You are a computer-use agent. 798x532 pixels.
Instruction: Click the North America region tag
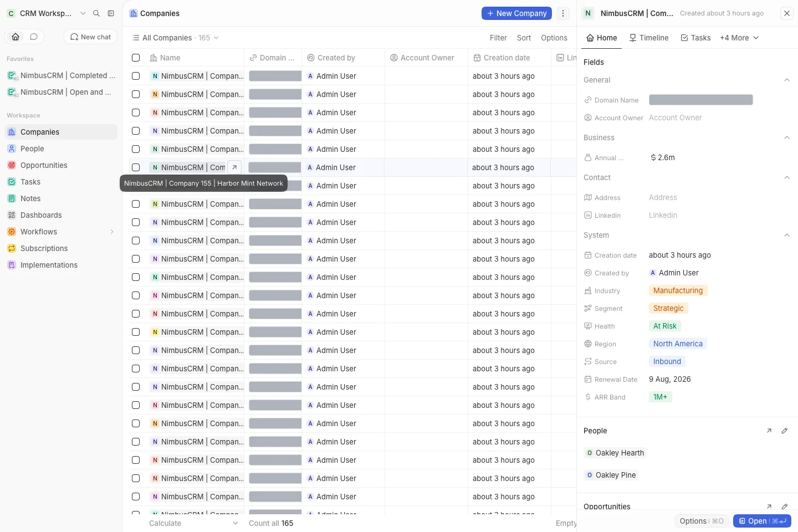[x=678, y=344]
